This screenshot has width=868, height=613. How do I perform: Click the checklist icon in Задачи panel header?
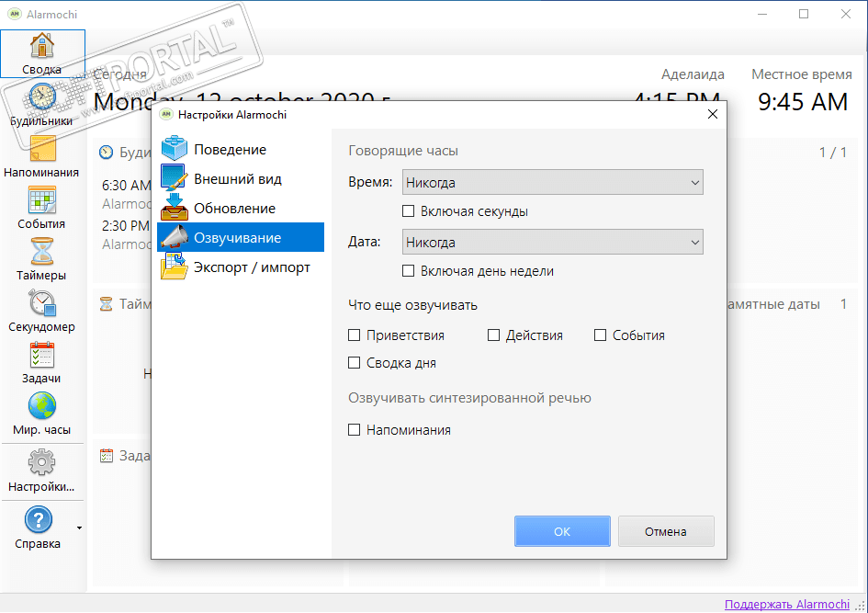106,455
